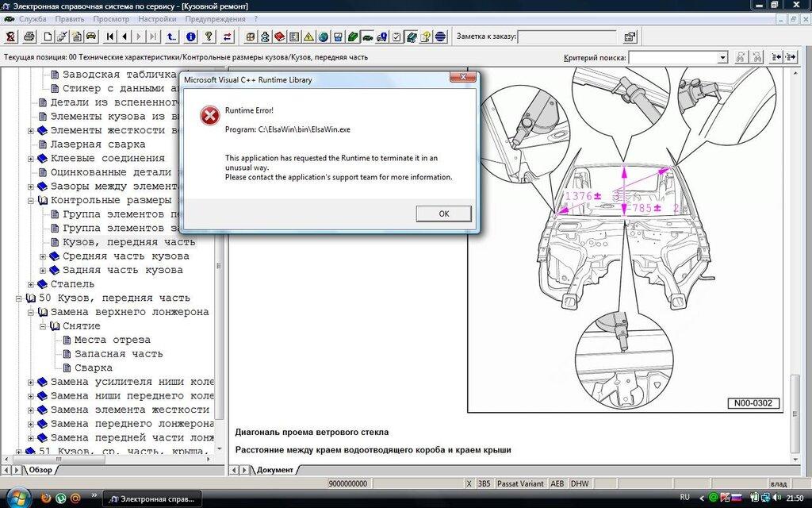Screen dimensions: 812x508
Task: Select tree item Места отреза
Action: (113, 340)
